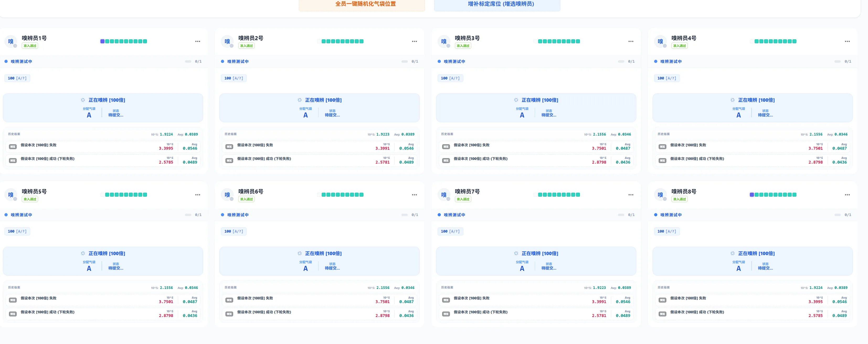The image size is (868, 344).
Task: Click the 准入通过 badge under 嗅辨员8号
Action: coord(680,199)
